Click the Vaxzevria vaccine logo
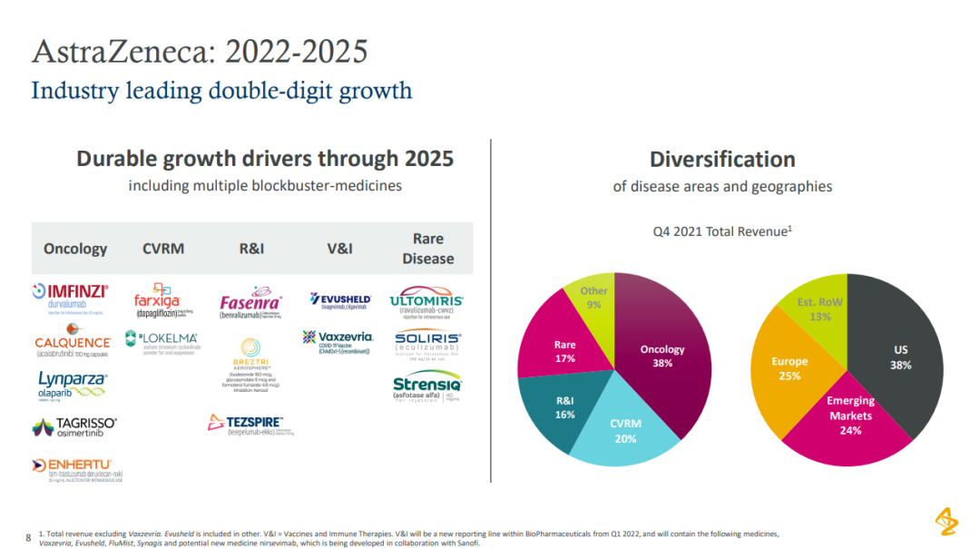The height and width of the screenshot is (548, 980). click(338, 342)
